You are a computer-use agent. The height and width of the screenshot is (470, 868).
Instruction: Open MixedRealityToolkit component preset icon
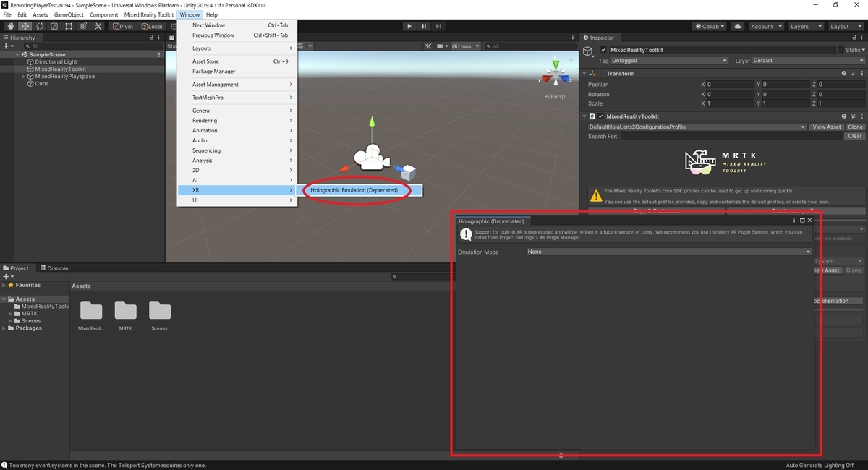coord(852,116)
